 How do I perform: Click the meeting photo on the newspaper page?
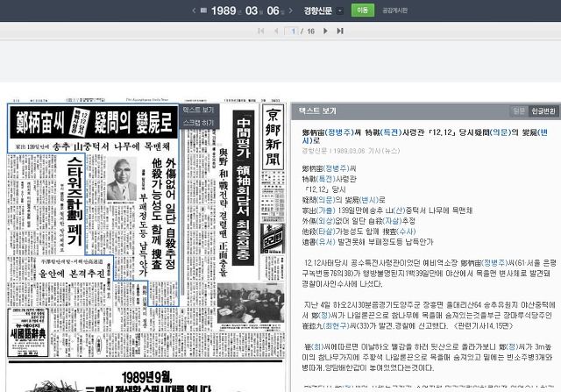[x=252, y=303]
